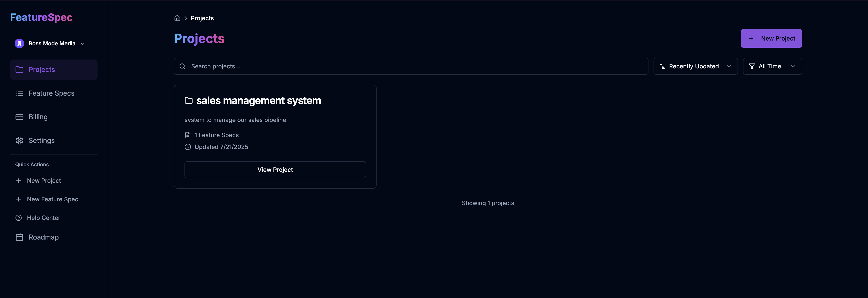Choose New Project under Quick Actions

[44, 181]
